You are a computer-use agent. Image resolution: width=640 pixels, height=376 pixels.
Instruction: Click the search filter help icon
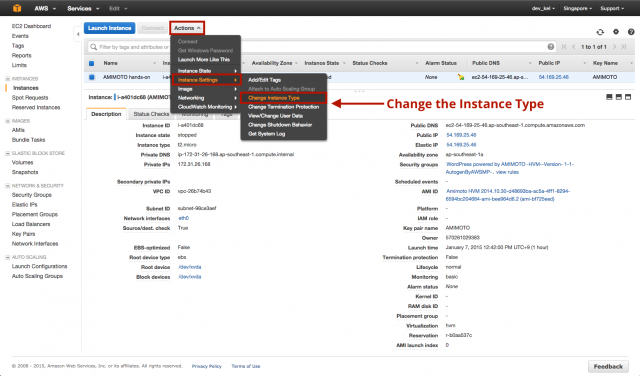(x=551, y=47)
